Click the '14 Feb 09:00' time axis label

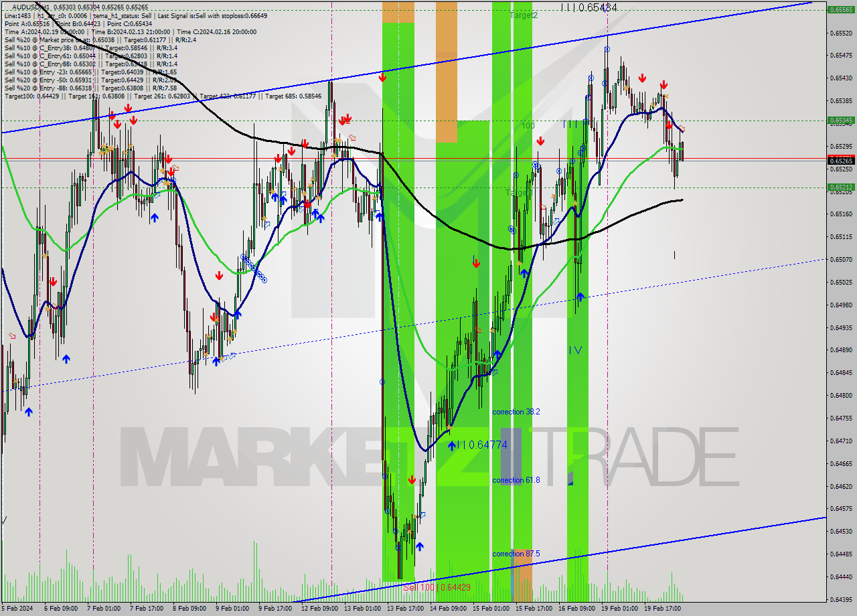pos(448,609)
